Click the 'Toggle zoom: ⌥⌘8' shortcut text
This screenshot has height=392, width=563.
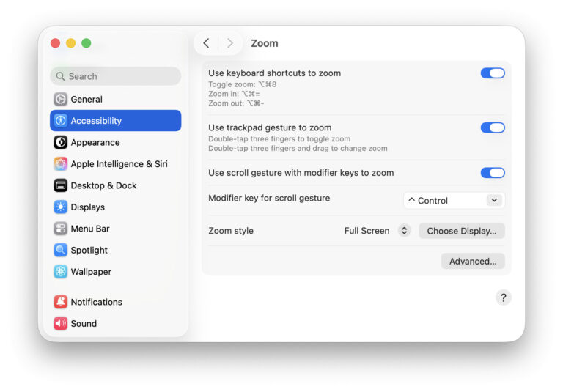(243, 84)
